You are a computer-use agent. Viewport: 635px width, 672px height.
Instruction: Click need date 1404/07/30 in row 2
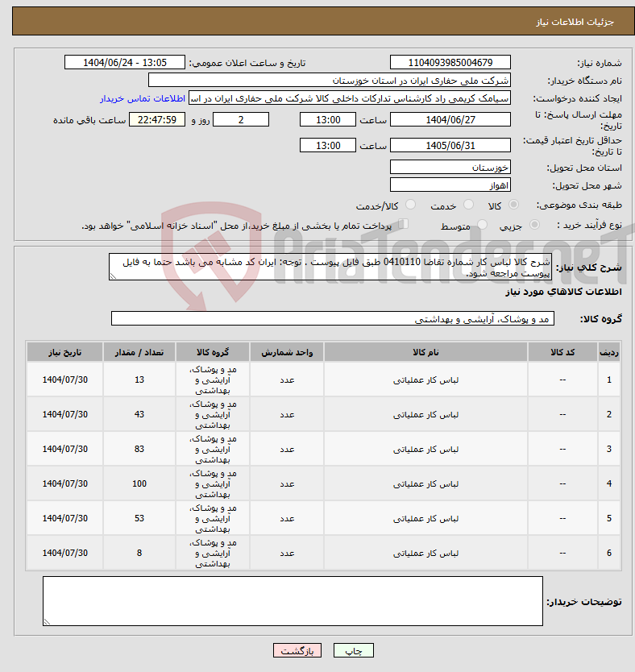(x=64, y=414)
